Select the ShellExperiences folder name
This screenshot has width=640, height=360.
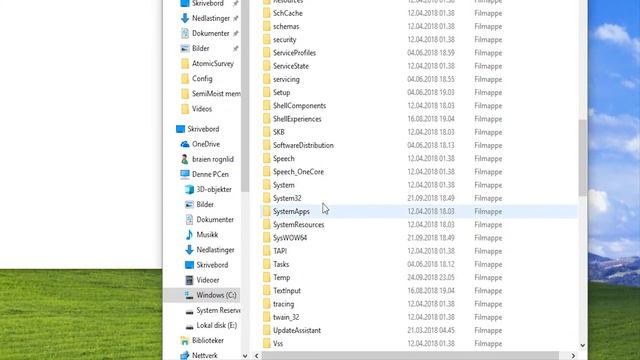(297, 119)
